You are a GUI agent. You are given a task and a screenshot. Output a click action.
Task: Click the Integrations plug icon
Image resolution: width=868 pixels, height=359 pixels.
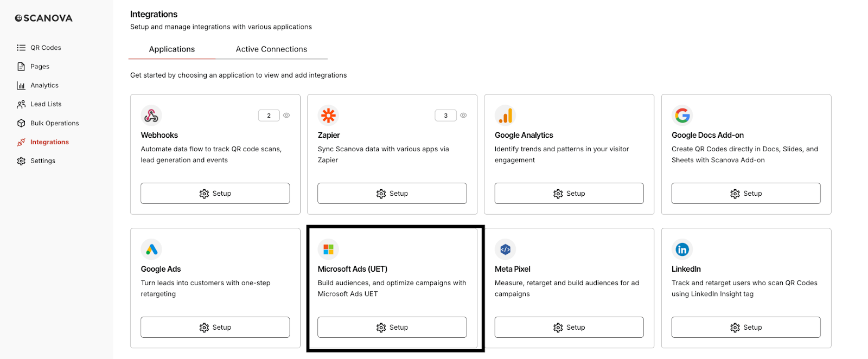click(x=21, y=142)
